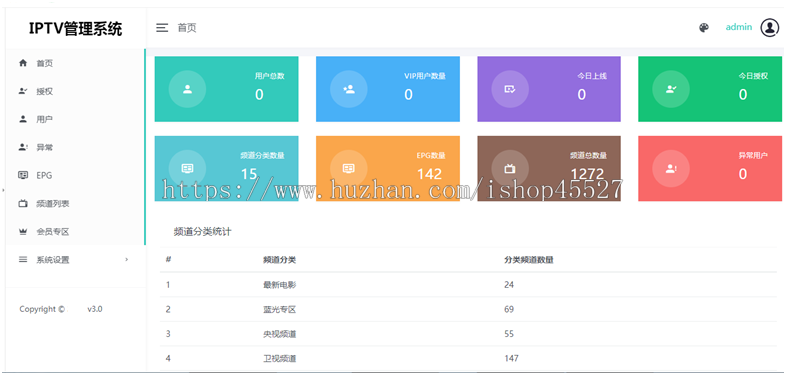786x375 pixels.
Task: Click the 异常用户 label on its card
Action: coord(753,155)
